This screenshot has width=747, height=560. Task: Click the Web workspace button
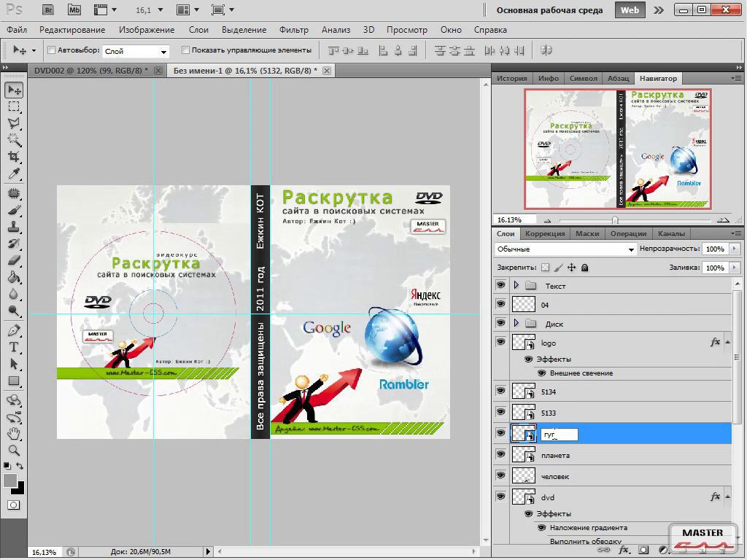(630, 10)
